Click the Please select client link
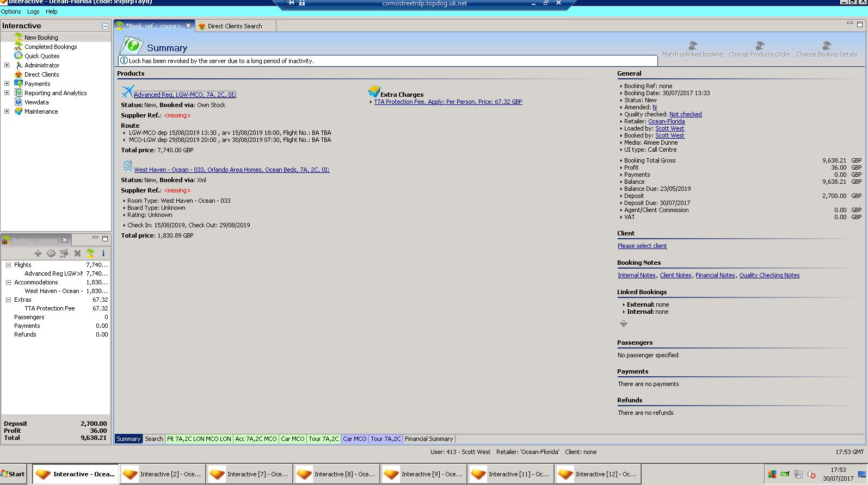Image resolution: width=868 pixels, height=485 pixels. pos(642,246)
